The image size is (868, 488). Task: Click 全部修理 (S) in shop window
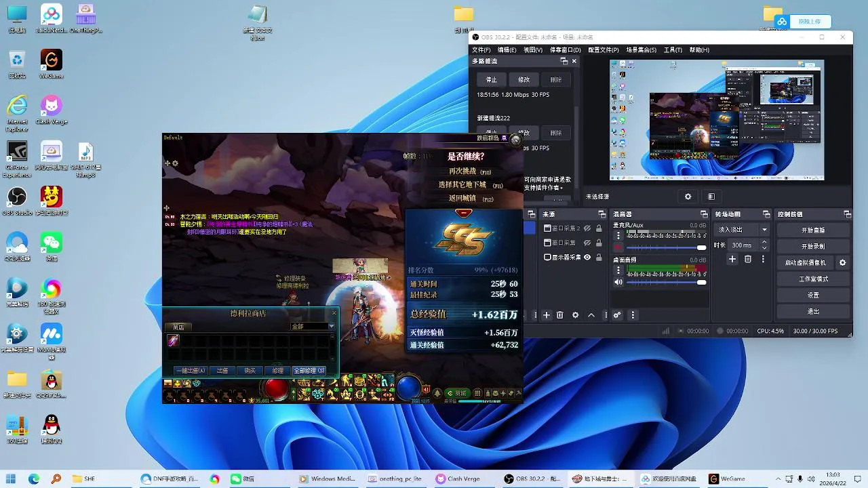coord(309,371)
